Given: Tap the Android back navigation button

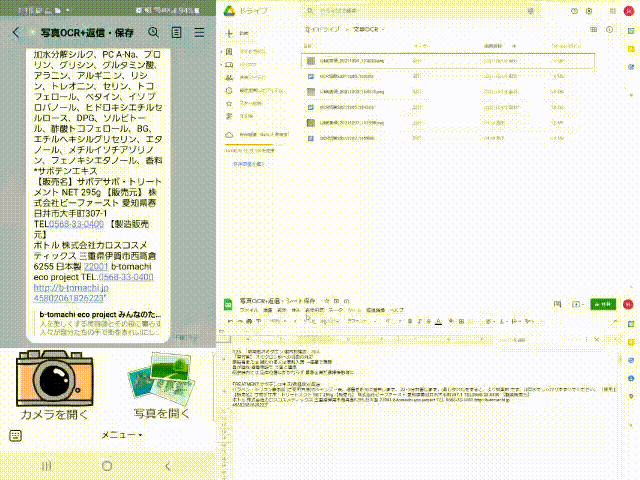Looking at the screenshot, I should pyautogui.click(x=168, y=466).
